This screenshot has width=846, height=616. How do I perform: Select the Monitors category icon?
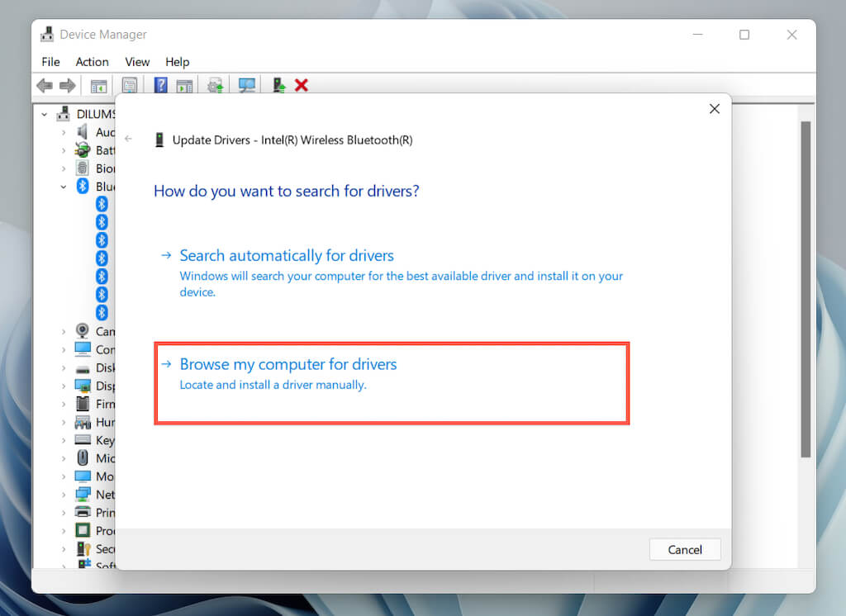(x=83, y=476)
